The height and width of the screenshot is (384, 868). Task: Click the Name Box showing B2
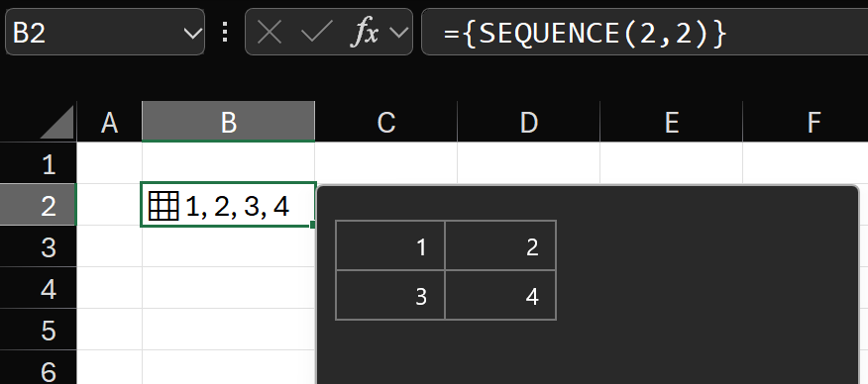tap(105, 32)
